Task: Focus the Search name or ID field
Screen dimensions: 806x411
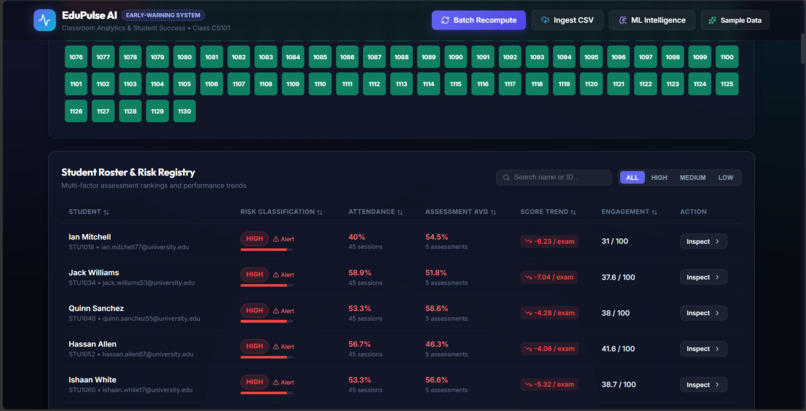Action: [554, 177]
